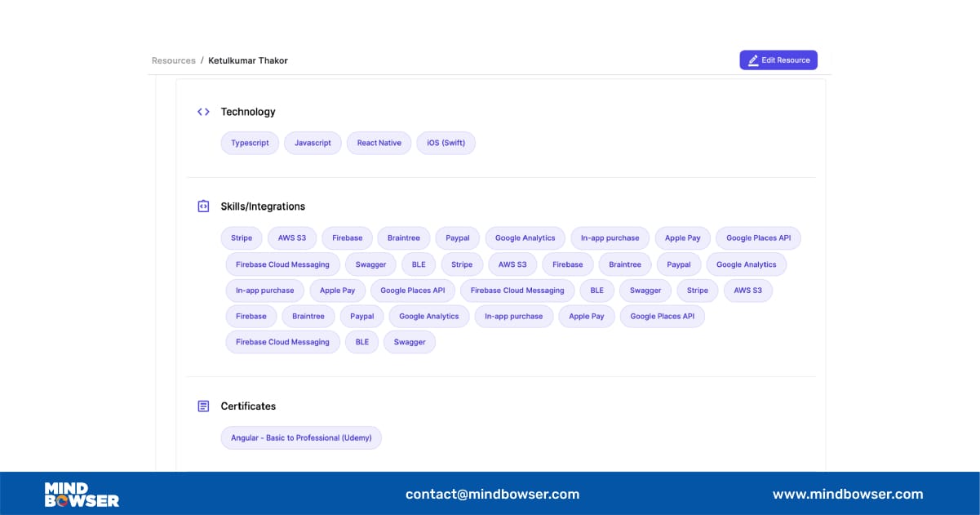Click the code brackets Technology icon
980x515 pixels.
tap(203, 112)
